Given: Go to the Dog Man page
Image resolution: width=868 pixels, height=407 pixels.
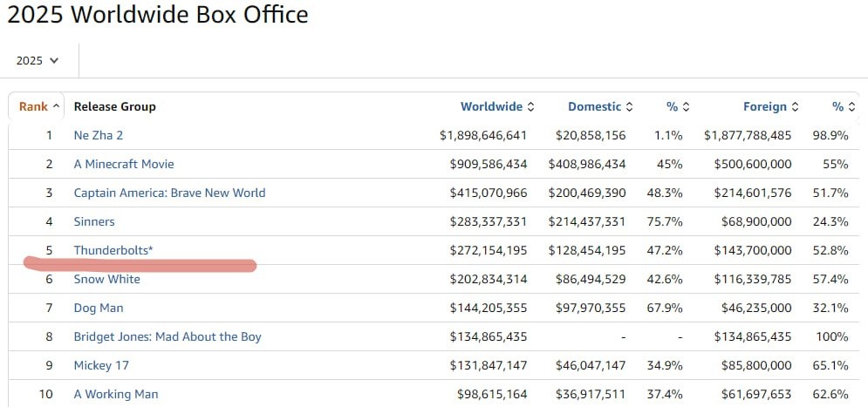Looking at the screenshot, I should pos(99,308).
